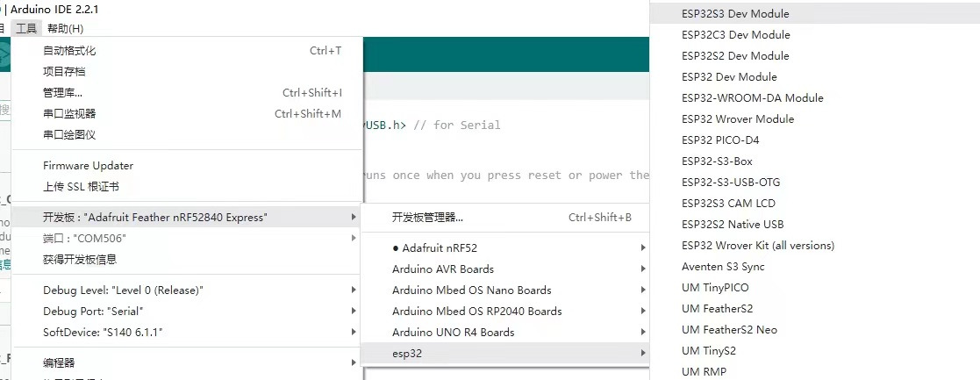Open the 工具 menu in the menu bar
The width and height of the screenshot is (980, 380).
(x=26, y=28)
